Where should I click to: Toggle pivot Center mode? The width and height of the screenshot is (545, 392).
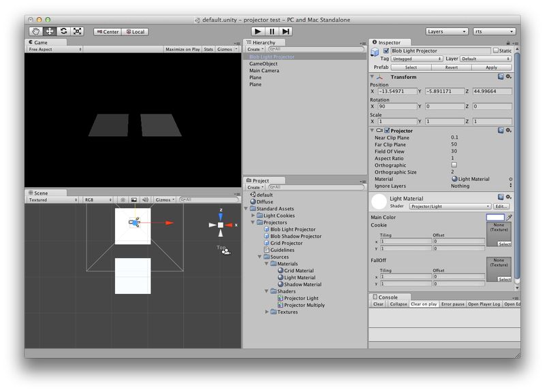coord(108,31)
